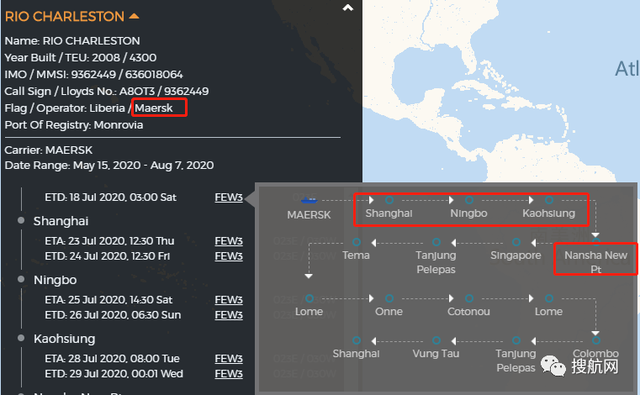Select the Kaohsiung stop in schedule list
The height and width of the screenshot is (395, 640).
pyautogui.click(x=64, y=339)
